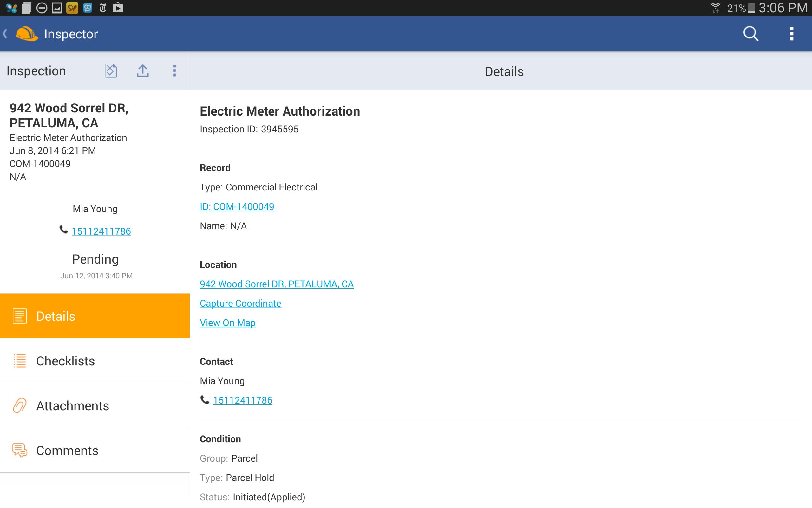
Task: Tap the butterfly notification icon
Action: click(x=11, y=8)
